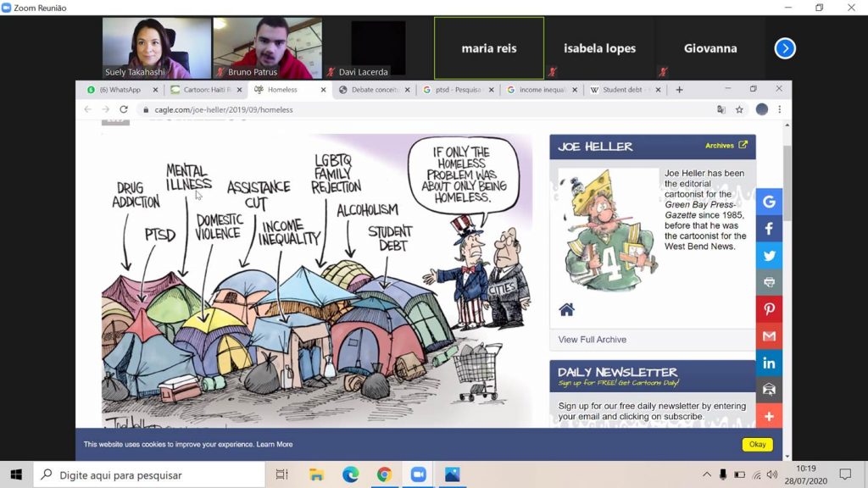Viewport: 868px width, 488px height.
Task: Click the microphone icon in the system tray
Action: pyautogui.click(x=723, y=474)
